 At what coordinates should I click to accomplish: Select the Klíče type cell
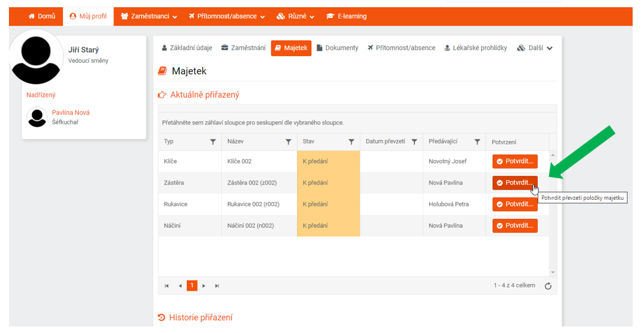click(189, 161)
